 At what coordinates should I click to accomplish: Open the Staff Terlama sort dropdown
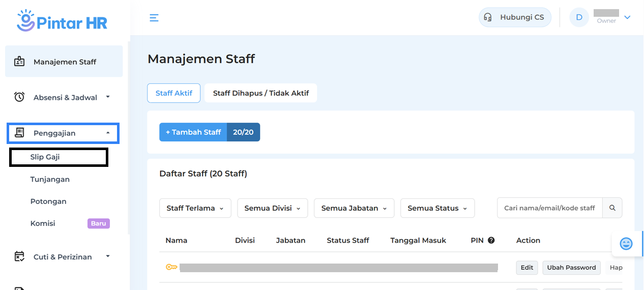click(195, 208)
